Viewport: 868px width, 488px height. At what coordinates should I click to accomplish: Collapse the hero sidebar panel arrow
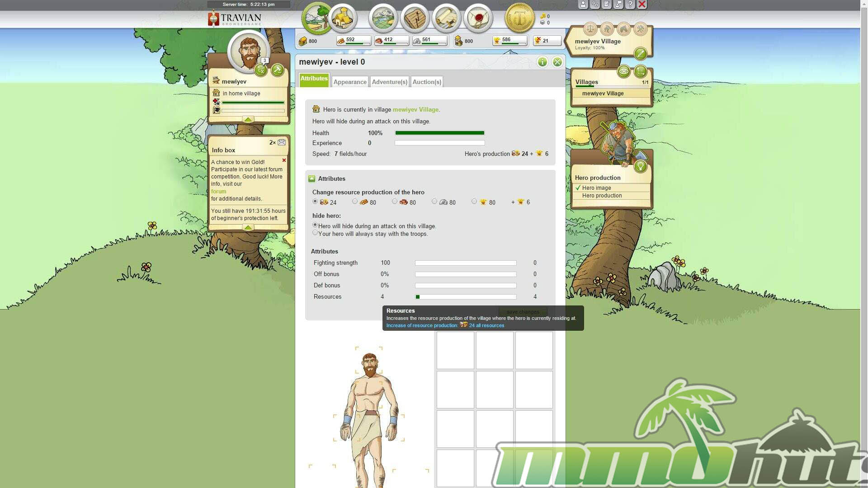[248, 119]
